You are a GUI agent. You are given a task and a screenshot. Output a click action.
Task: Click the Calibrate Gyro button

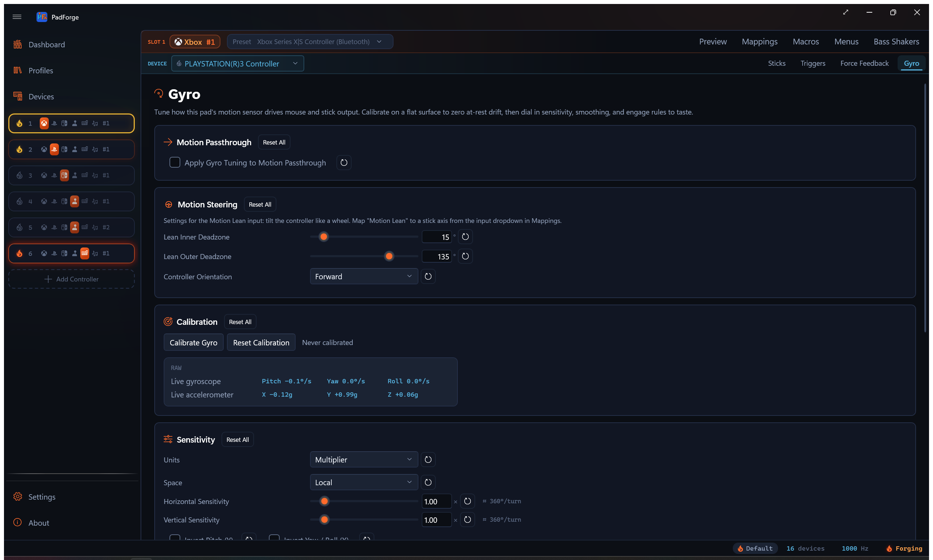coord(194,342)
